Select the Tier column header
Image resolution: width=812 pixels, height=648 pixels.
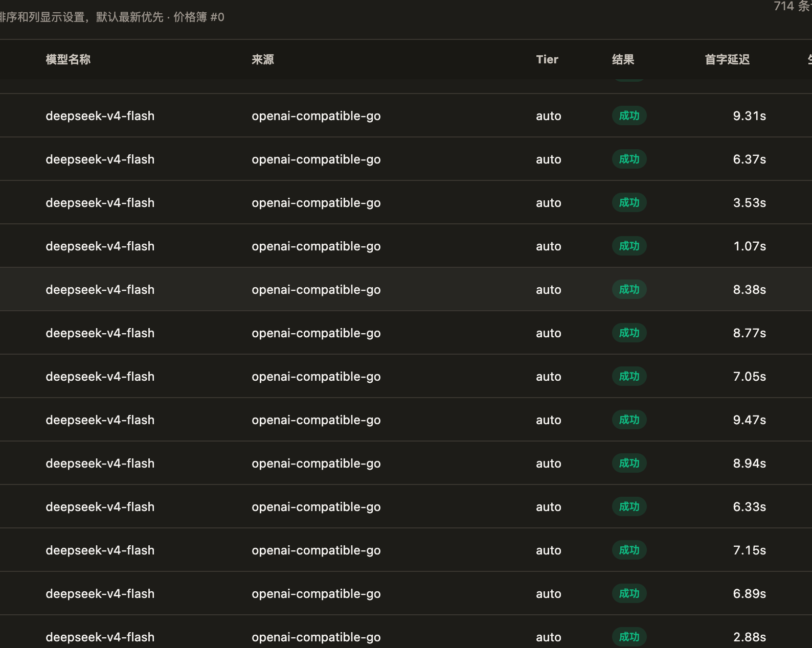[x=547, y=59]
